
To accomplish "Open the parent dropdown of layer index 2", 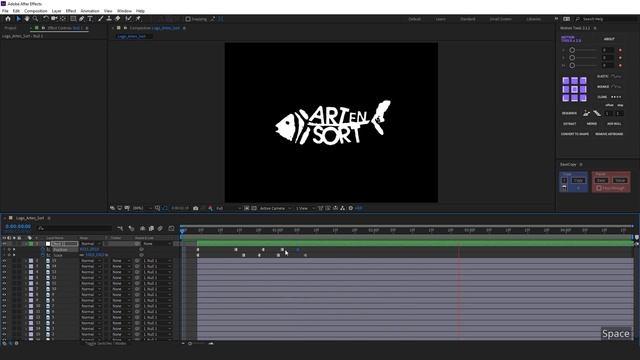I will [x=157, y=261].
